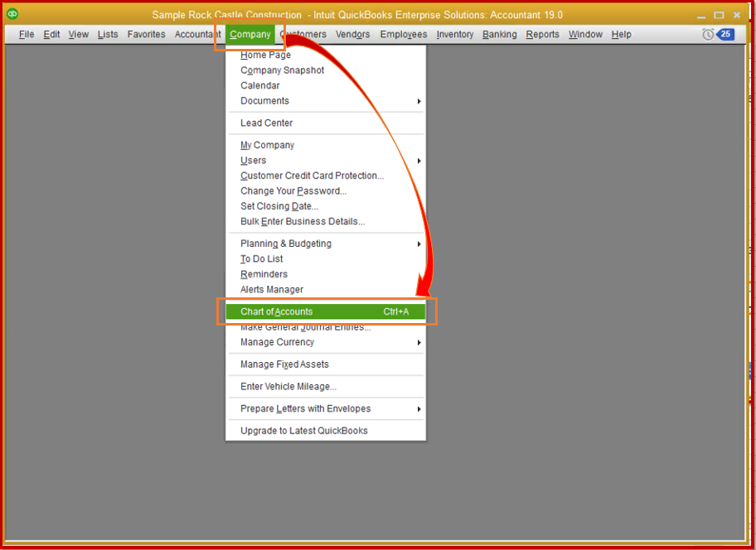756x550 pixels.
Task: Open the Accountant menu
Action: click(197, 34)
